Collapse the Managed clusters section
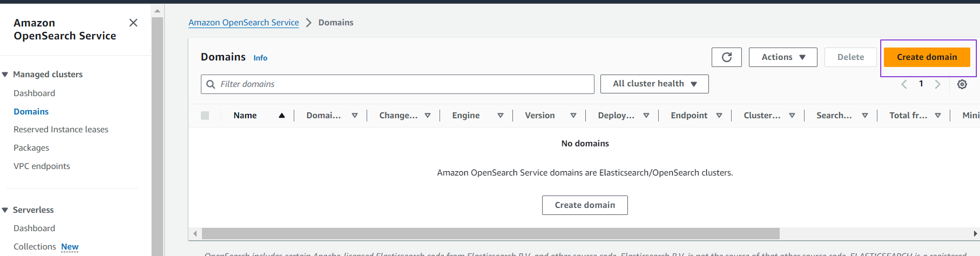Screen dimensions: 980x256 pos(5,75)
